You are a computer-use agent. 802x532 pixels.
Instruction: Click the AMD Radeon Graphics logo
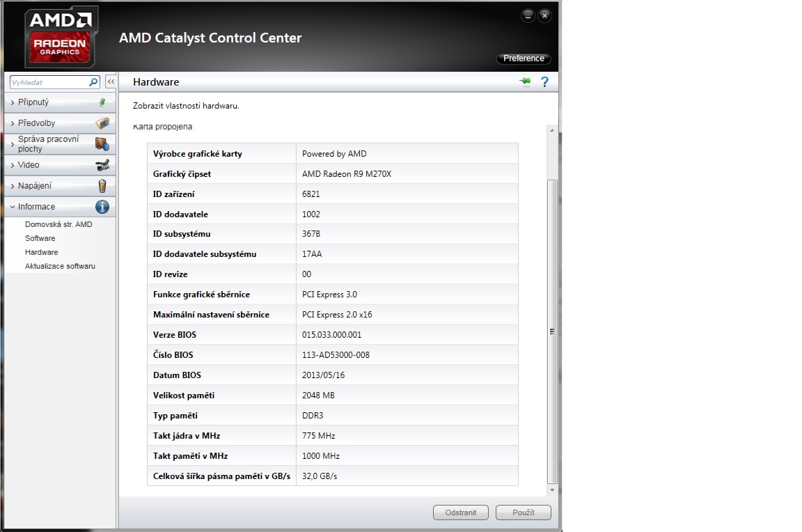61,38
